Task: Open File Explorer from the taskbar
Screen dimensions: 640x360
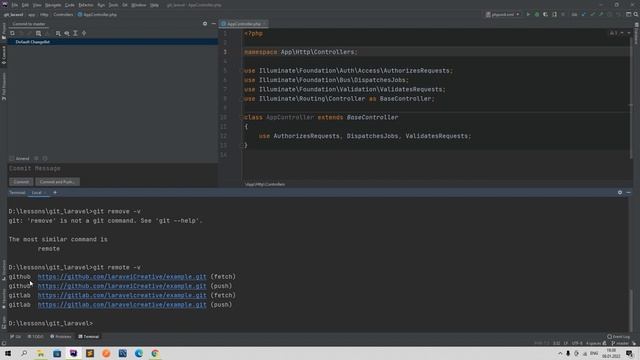Action: (41, 353)
